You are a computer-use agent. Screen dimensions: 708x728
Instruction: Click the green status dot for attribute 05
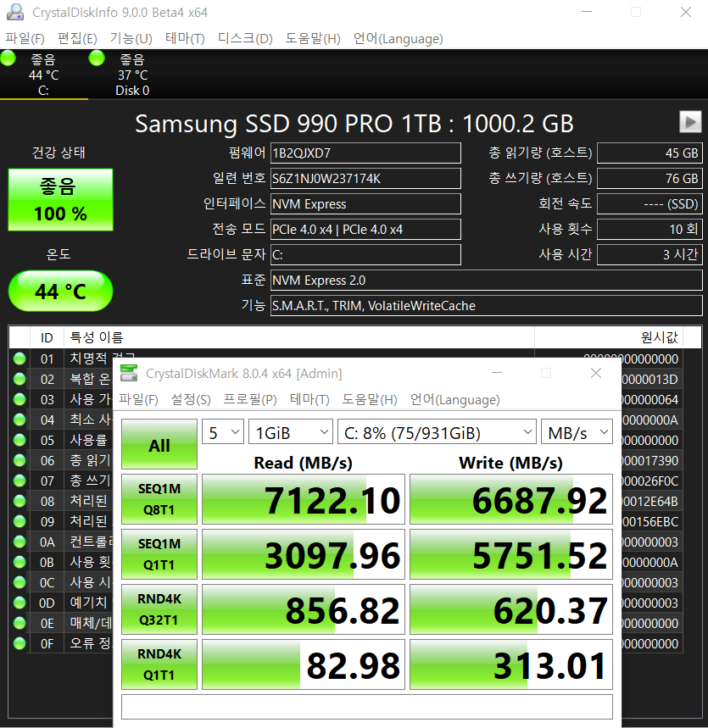pos(20,440)
